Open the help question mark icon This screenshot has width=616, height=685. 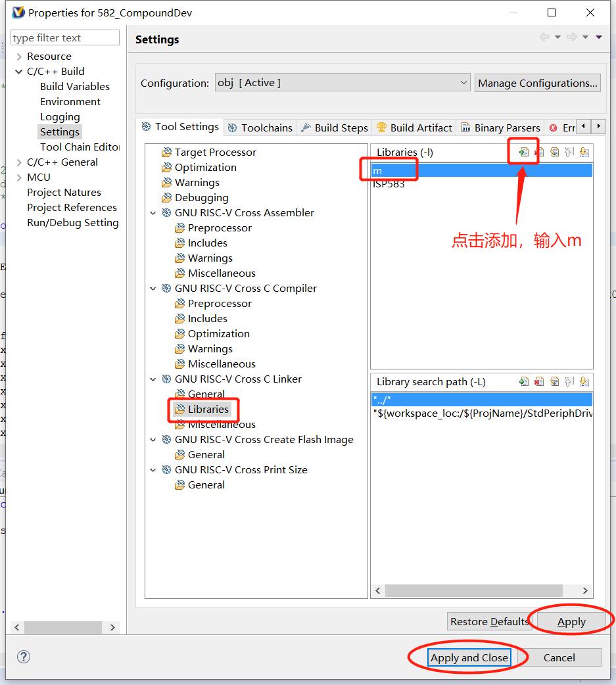(x=24, y=657)
